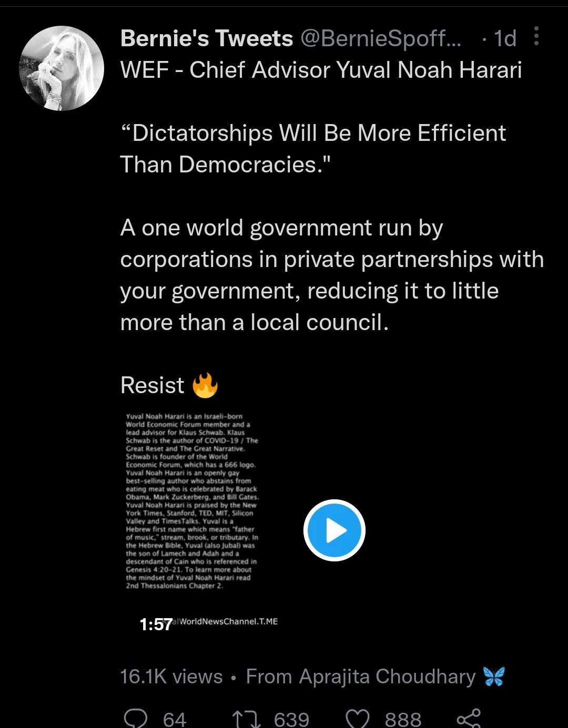568x728 pixels.
Task: Tap the 16.1K views count
Action: [x=171, y=676]
